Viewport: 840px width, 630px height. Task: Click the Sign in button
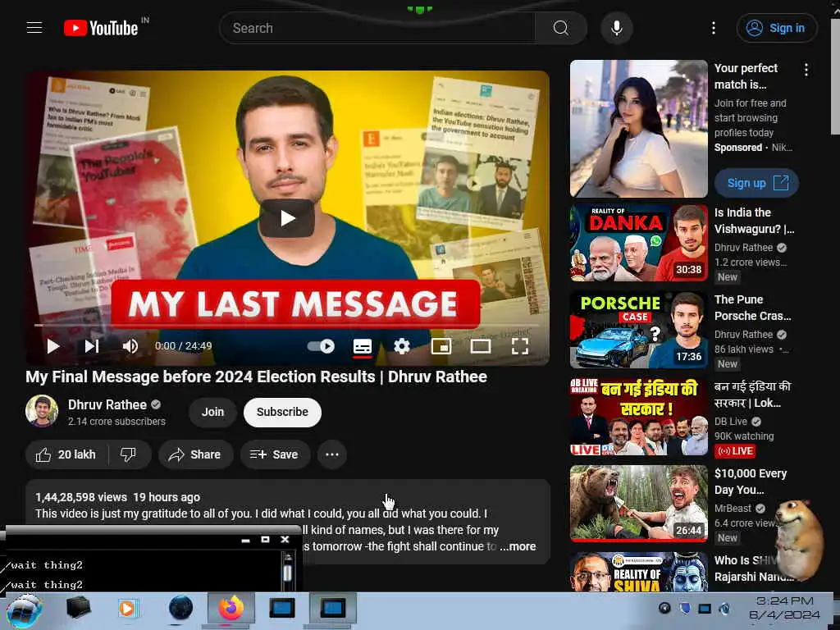click(x=777, y=28)
